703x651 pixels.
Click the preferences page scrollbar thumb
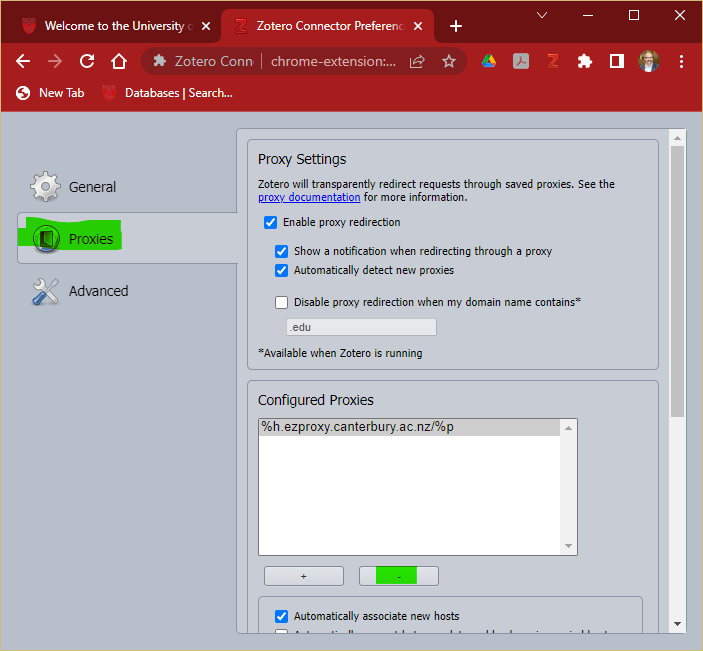pyautogui.click(x=677, y=282)
